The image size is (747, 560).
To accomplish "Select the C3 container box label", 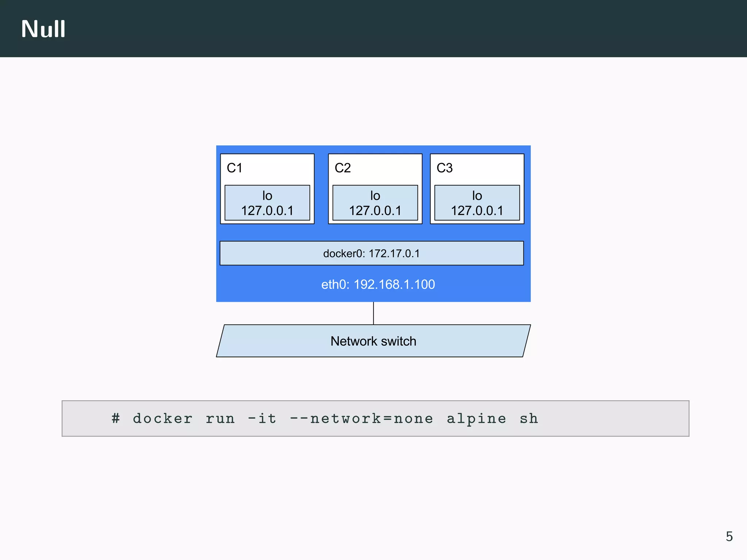I will pyautogui.click(x=444, y=168).
